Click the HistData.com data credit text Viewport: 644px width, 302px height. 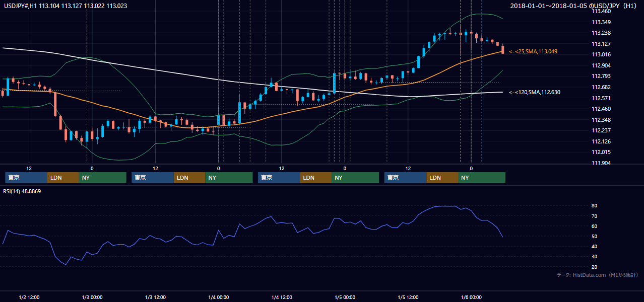click(598, 275)
